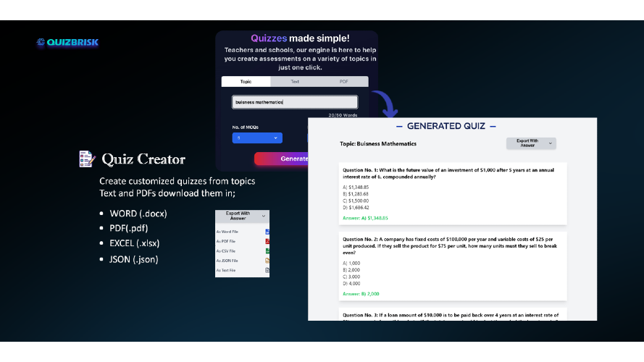644x362 pixels.
Task: Click the red PDF file icon
Action: (267, 241)
